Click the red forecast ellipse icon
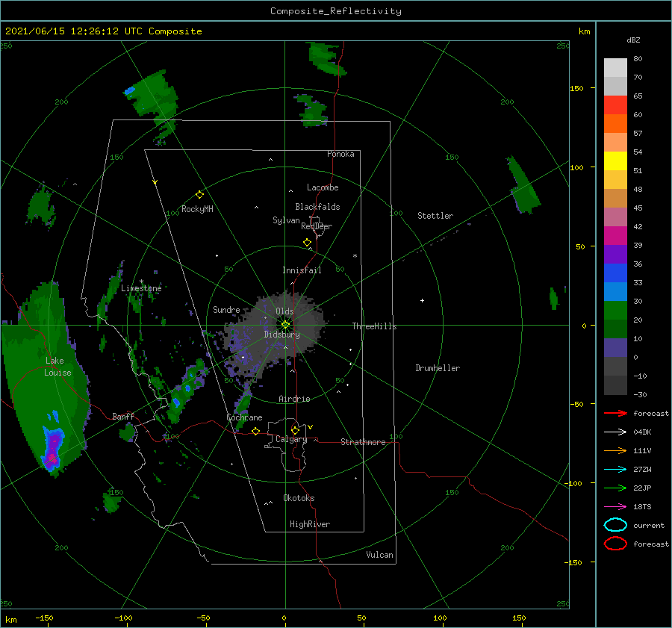This screenshot has height=628, width=672. point(615,544)
